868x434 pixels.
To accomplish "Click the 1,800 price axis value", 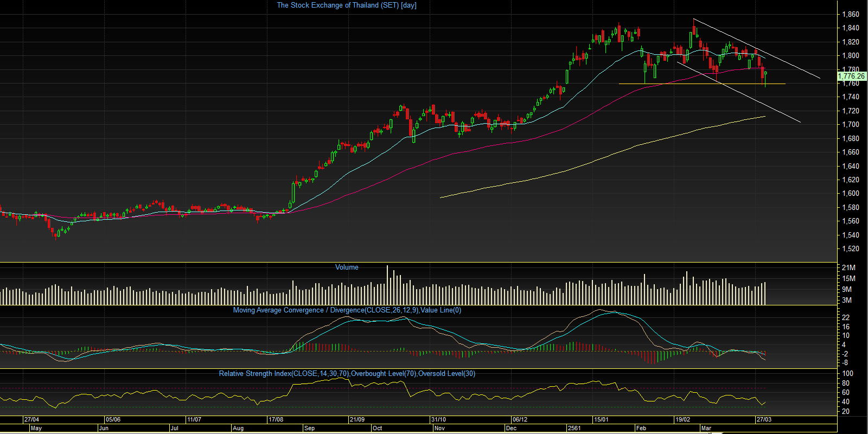I will point(850,55).
